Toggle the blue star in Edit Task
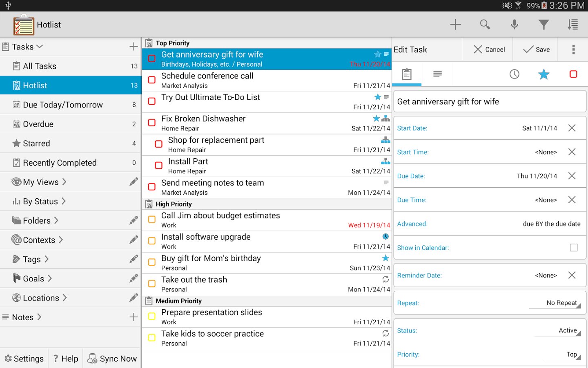The height and width of the screenshot is (368, 588). click(543, 74)
